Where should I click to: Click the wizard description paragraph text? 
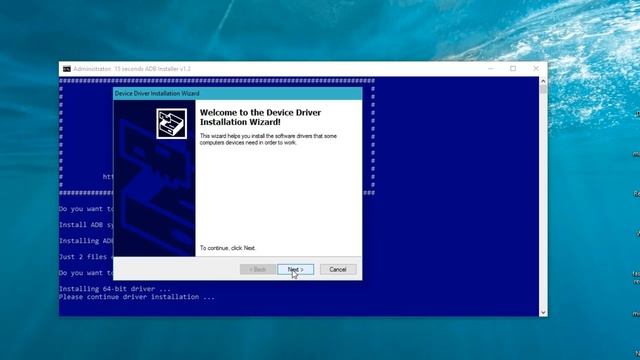pos(268,139)
